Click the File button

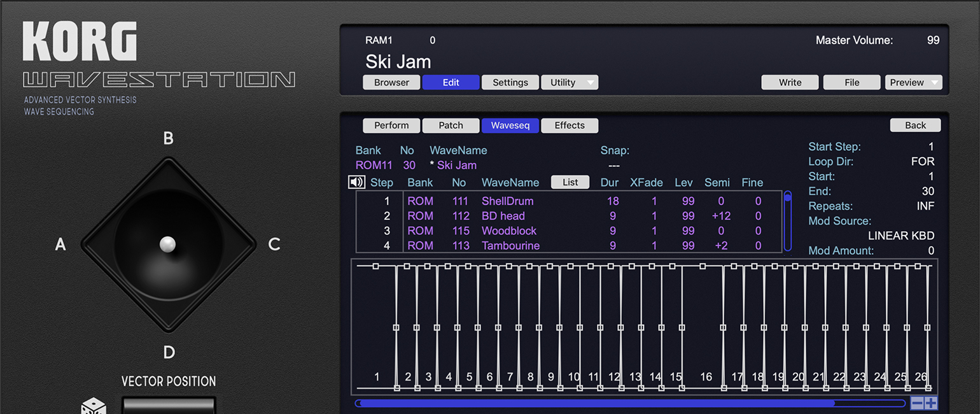click(x=852, y=82)
